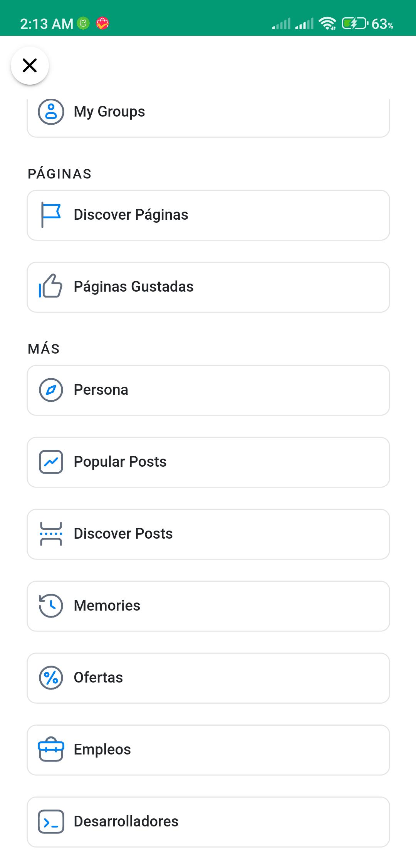416x868 pixels.
Task: Select the Persona menu item
Action: [208, 390]
